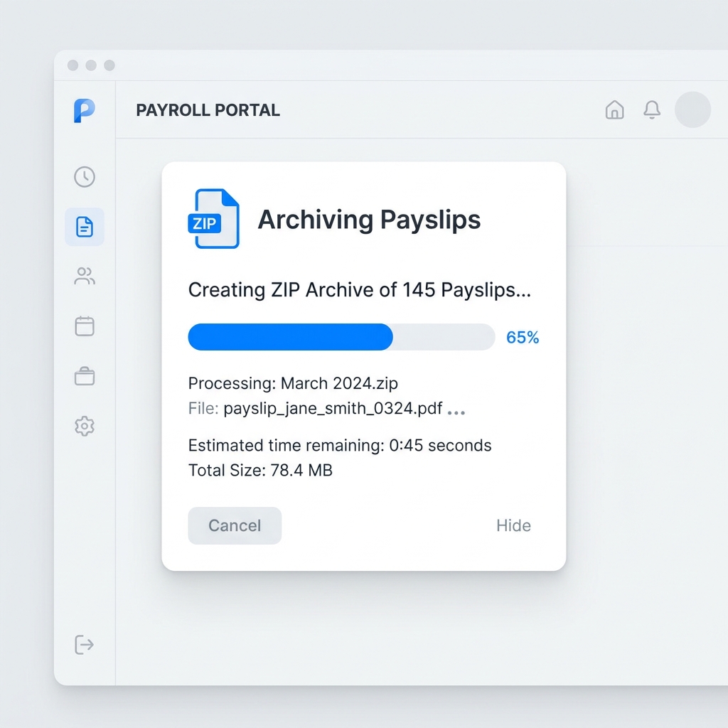This screenshot has width=728, height=728.
Task: Open the notifications bell icon
Action: tap(652, 110)
